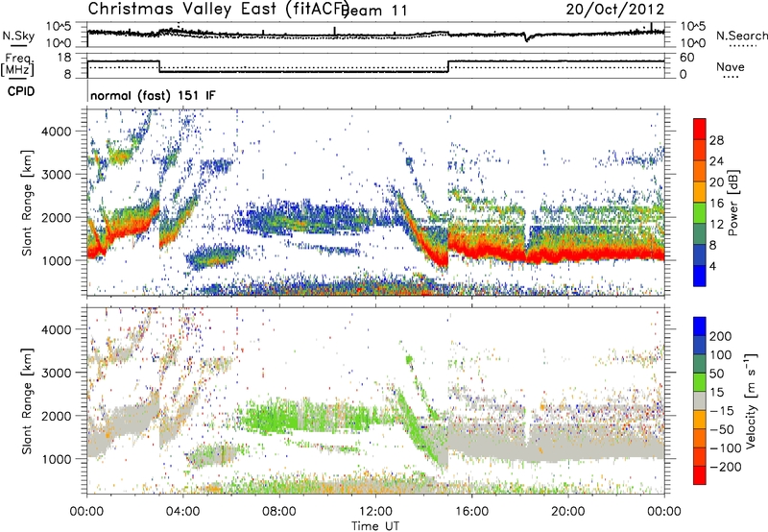
Task: Click the frequency step line at 15:00 in Freq panel
Action: [x=448, y=66]
